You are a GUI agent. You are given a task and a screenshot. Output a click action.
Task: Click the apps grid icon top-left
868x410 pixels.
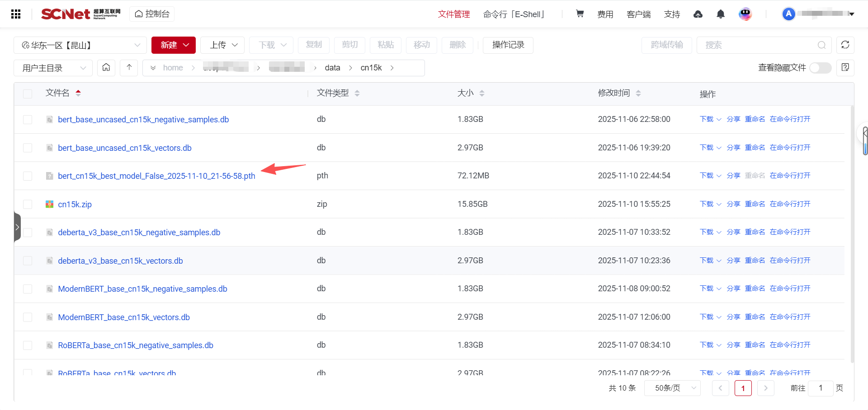pos(16,14)
